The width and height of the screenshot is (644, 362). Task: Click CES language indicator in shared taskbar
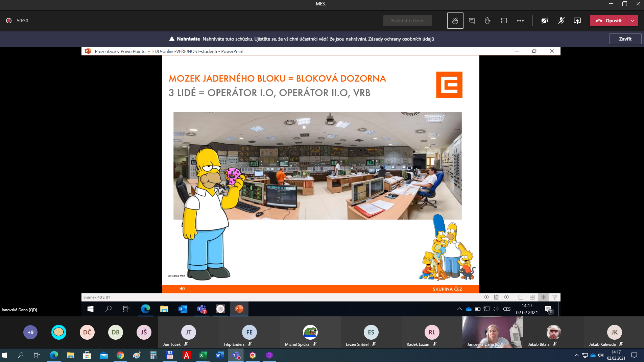click(507, 309)
